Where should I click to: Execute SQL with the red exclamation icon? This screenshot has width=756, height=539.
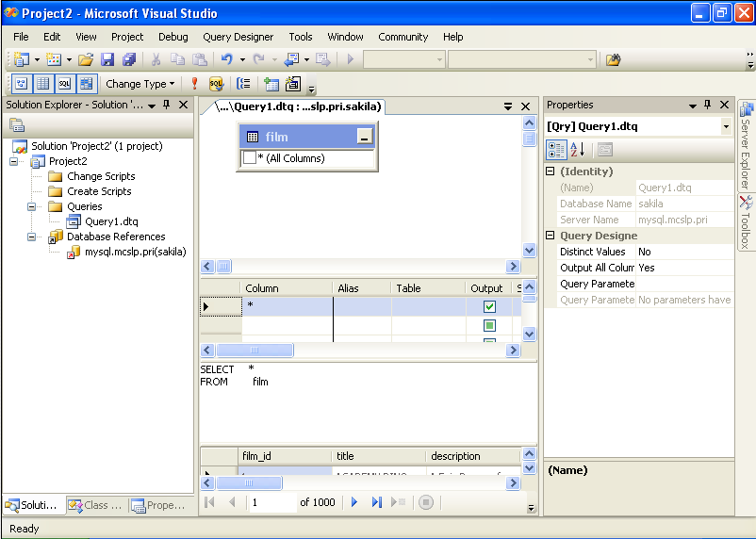tap(194, 84)
